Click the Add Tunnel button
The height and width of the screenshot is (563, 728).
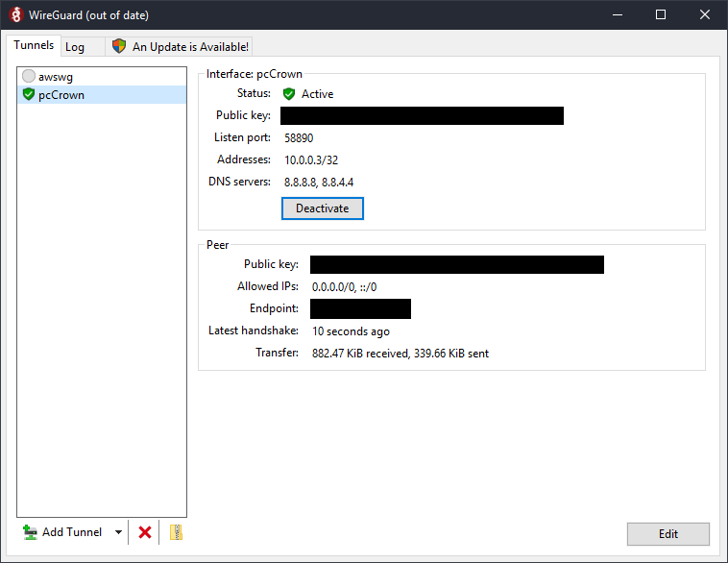click(x=63, y=532)
